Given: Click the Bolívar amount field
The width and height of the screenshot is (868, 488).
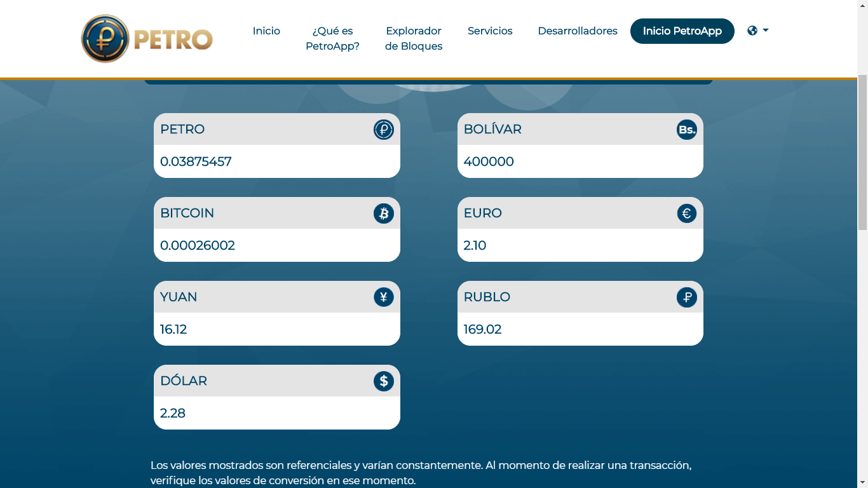Looking at the screenshot, I should point(580,161).
